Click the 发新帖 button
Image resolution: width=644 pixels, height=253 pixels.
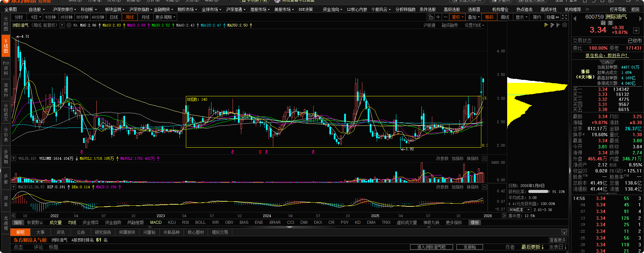point(470,247)
